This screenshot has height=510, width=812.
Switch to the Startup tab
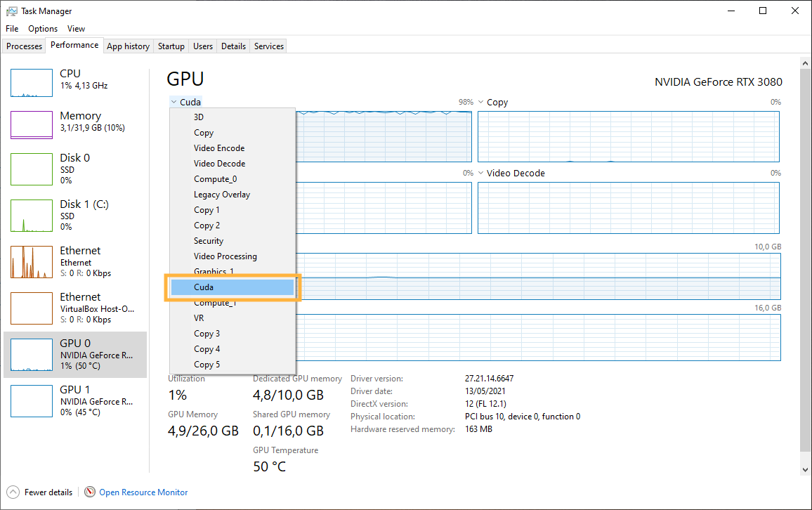[171, 46]
